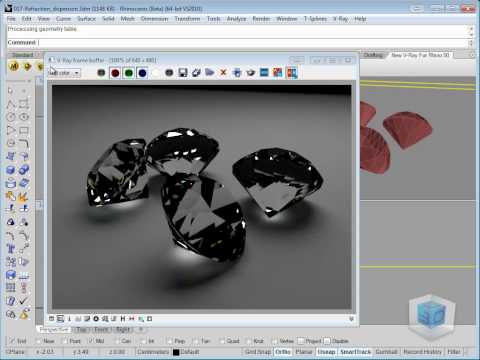Open the Render menu
Screen dimensions: 480x360
[x=261, y=19]
